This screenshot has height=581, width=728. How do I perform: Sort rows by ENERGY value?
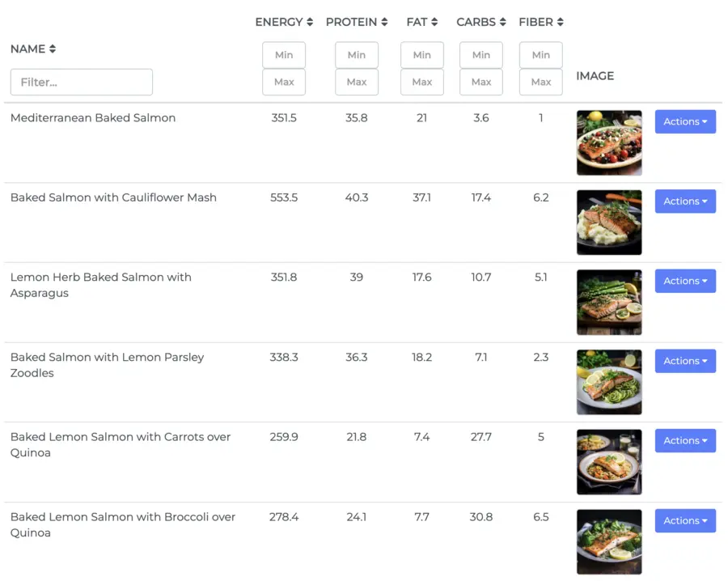284,22
